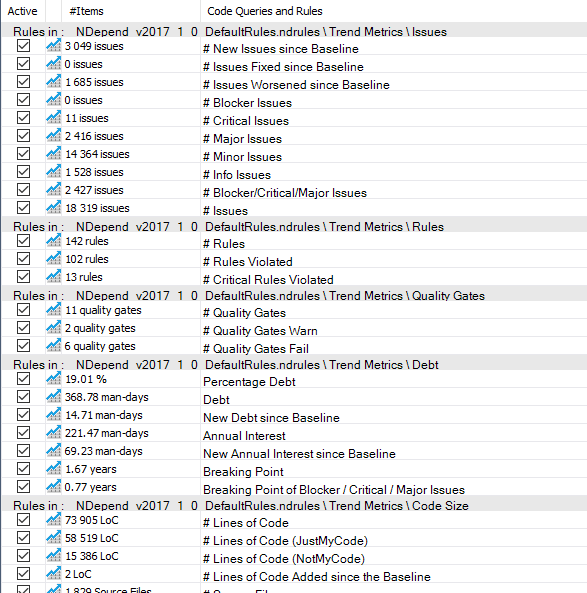Open # Lines of Code Added since the Baseline
The image size is (587, 593).
pos(317,577)
